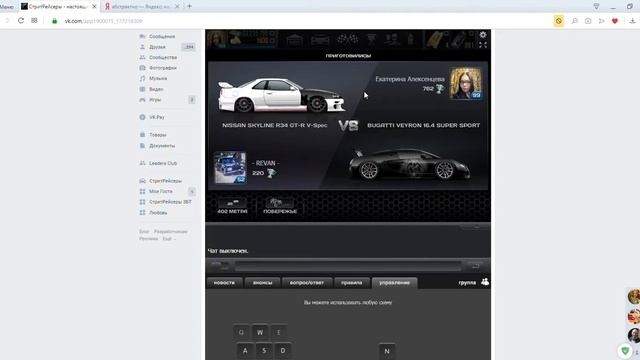Viewport: 640px width, 360px height.
Task: Click REVAN player avatar thumbnail
Action: coord(230,167)
